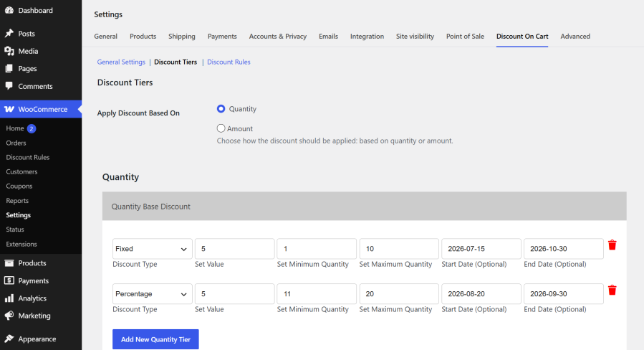The image size is (644, 350).
Task: Delete the Percentage discount tier row
Action: (x=612, y=290)
